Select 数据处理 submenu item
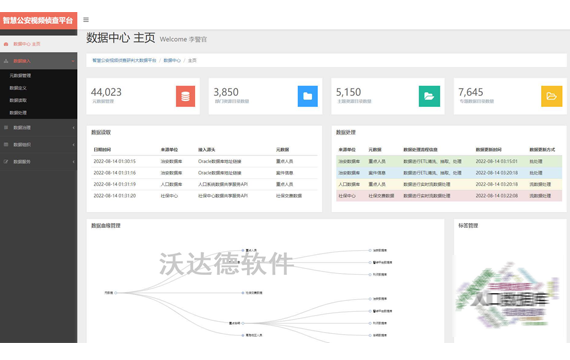The image size is (570, 360). coord(18,113)
